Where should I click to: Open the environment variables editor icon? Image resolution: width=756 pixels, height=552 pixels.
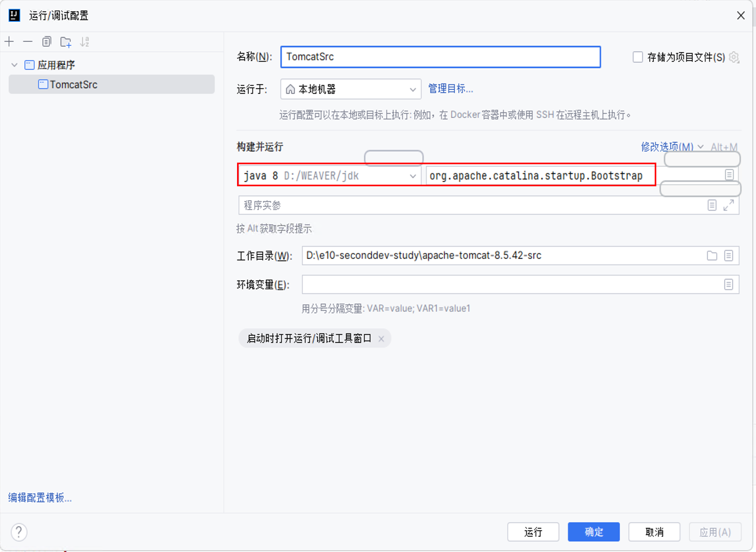click(x=728, y=284)
